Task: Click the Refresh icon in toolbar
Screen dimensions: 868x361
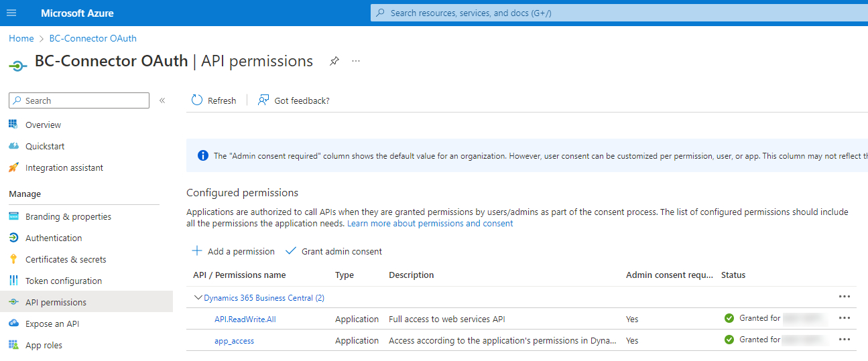Action: [197, 100]
